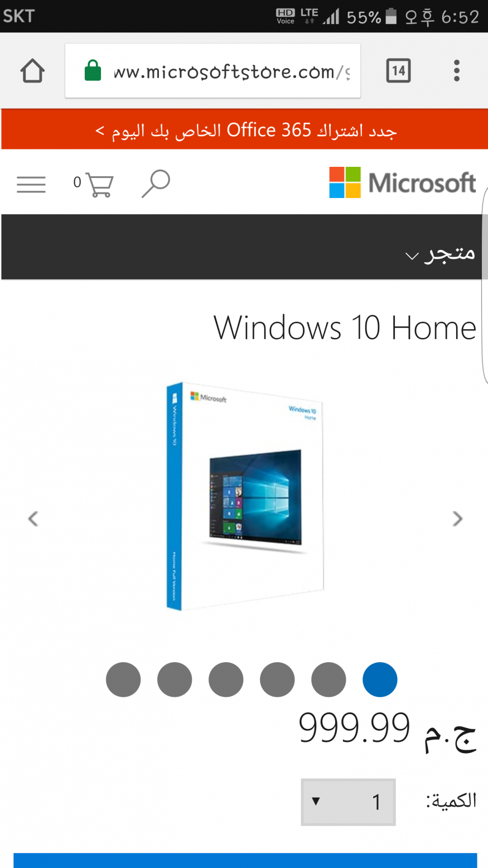The width and height of the screenshot is (488, 868).
Task: Open the quantity dropdown showing 1
Action: coord(348,802)
